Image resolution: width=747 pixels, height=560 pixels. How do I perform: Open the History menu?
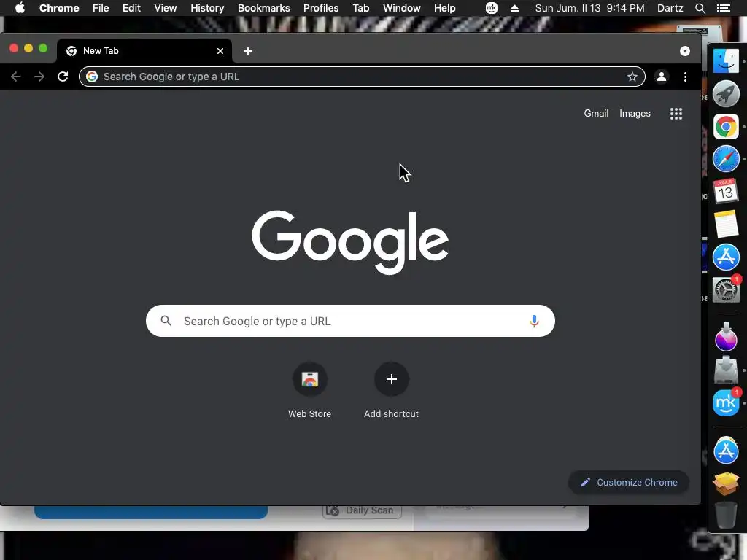click(207, 8)
